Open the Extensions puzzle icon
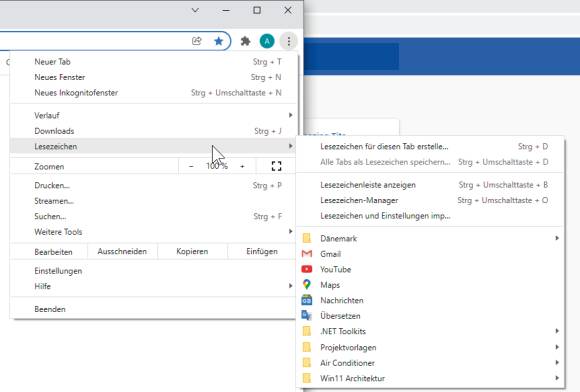 [x=245, y=41]
